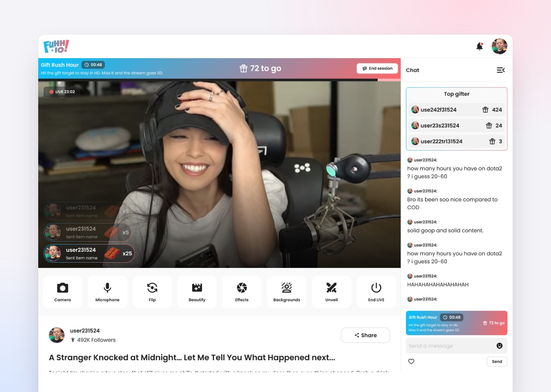The image size is (551, 392).
Task: Toggle the Camera control
Action: tap(63, 292)
